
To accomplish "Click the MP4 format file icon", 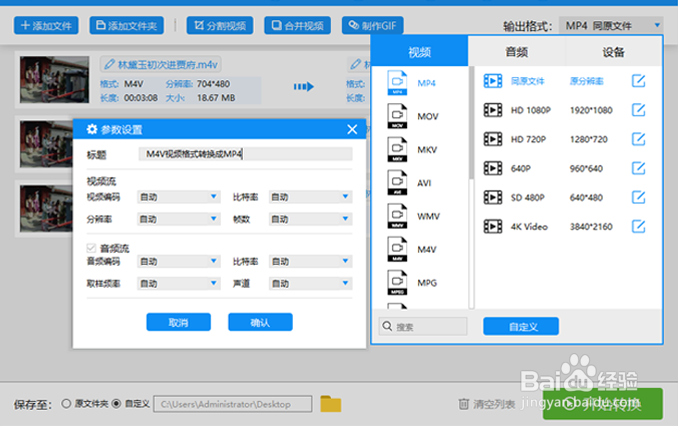I will [397, 83].
